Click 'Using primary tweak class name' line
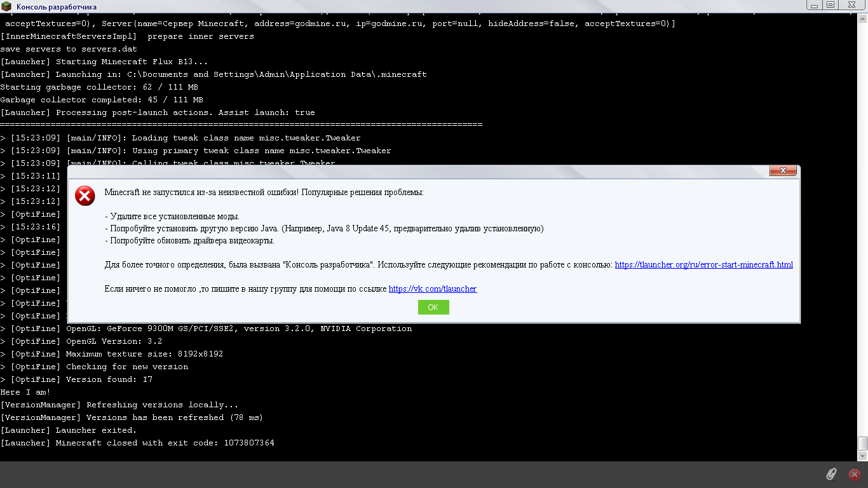Viewport: 868px width, 488px height. (196, 151)
